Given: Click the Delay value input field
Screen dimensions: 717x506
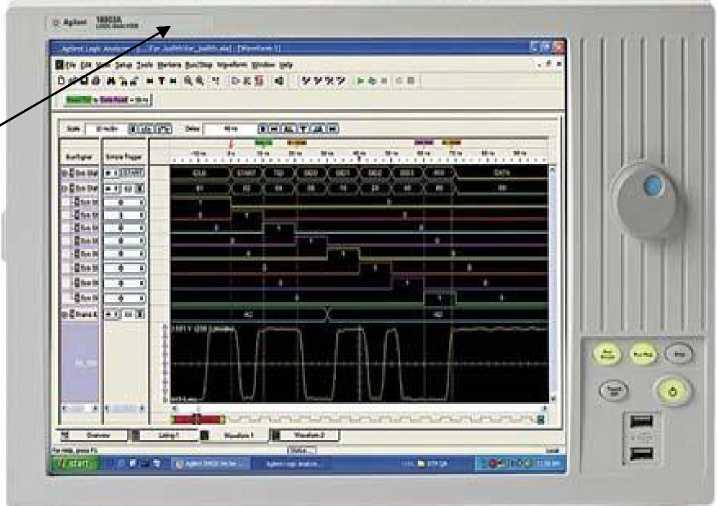Looking at the screenshot, I should (x=230, y=129).
